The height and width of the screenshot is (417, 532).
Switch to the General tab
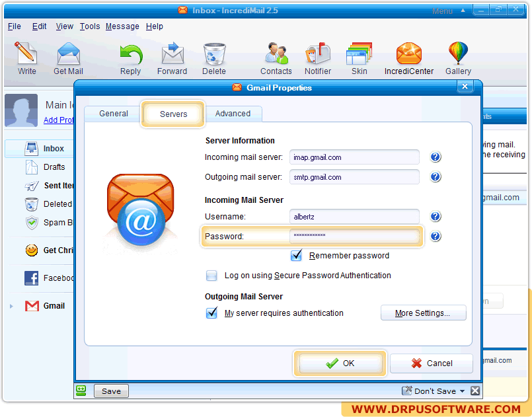point(113,114)
